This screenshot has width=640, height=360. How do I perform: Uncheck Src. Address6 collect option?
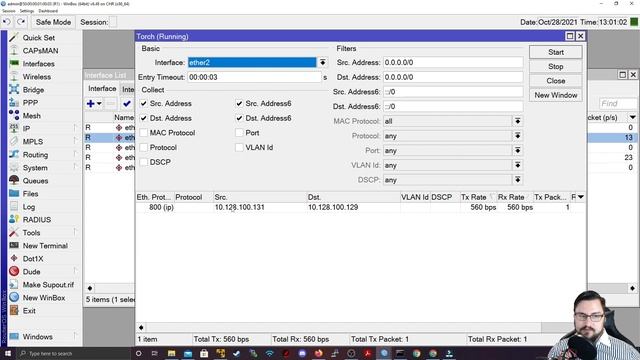tap(240, 104)
